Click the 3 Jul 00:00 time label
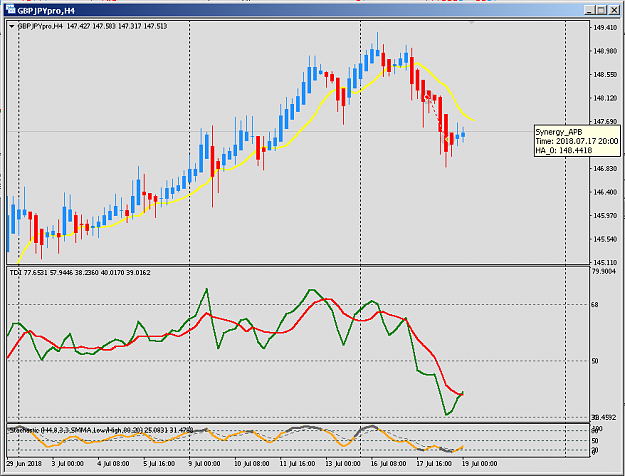This screenshot has height=476, width=625. [68, 464]
